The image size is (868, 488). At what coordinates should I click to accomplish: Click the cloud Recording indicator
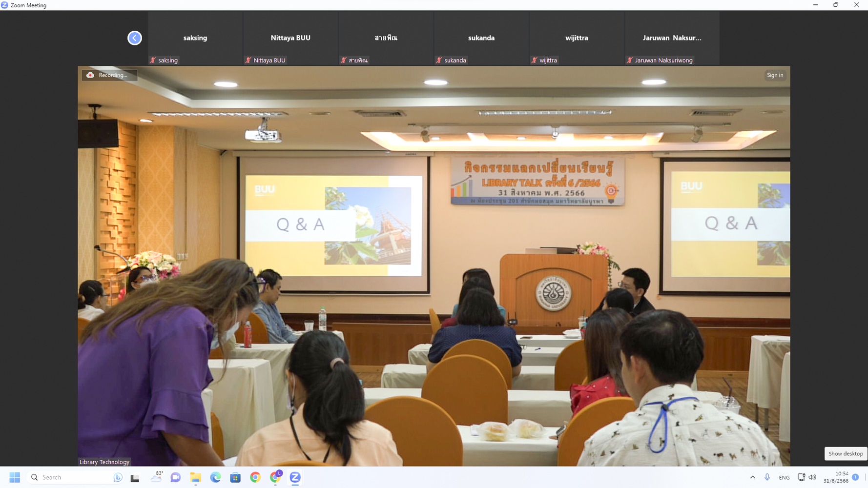pos(108,75)
